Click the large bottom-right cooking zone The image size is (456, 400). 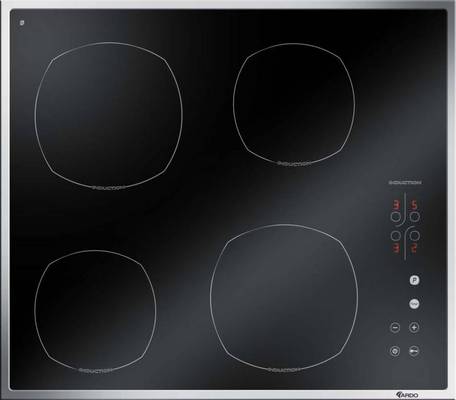(284, 298)
